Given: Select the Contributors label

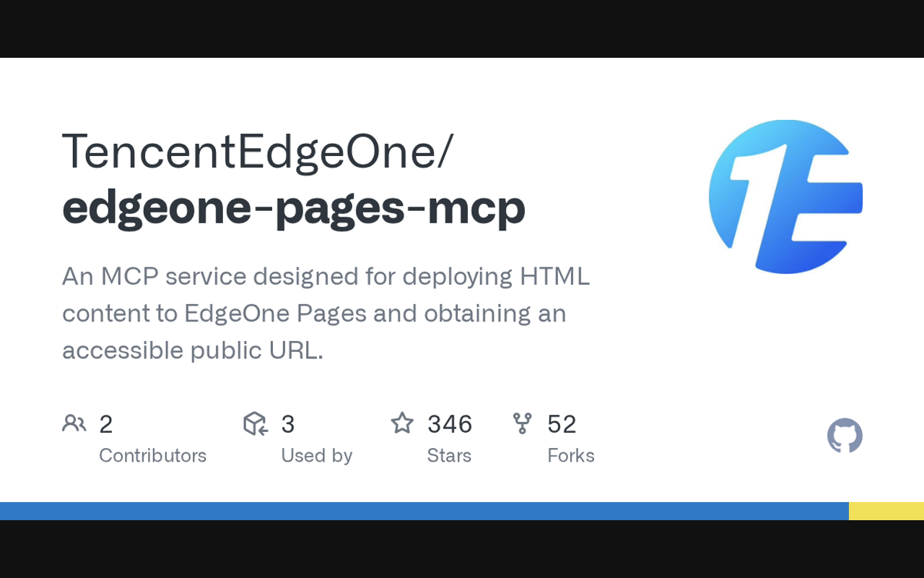Looking at the screenshot, I should pyautogui.click(x=152, y=455).
